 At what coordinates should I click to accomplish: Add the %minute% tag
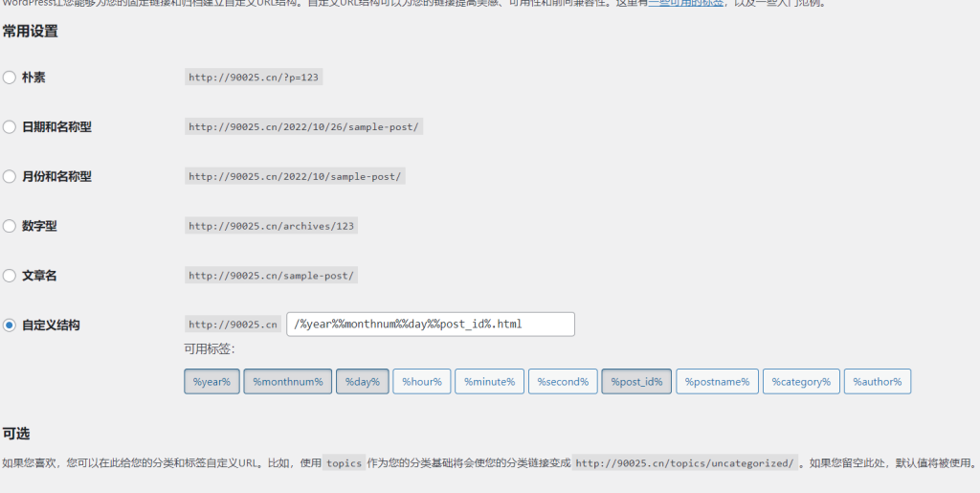click(489, 382)
